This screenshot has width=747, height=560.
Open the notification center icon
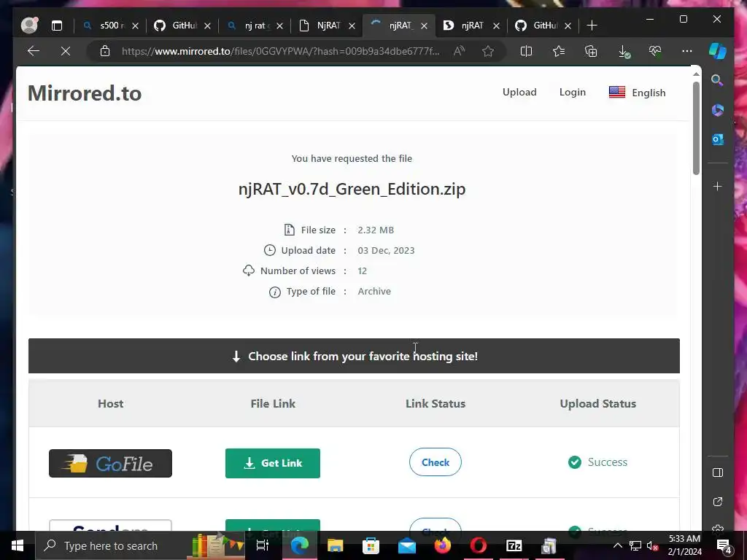[724, 546]
